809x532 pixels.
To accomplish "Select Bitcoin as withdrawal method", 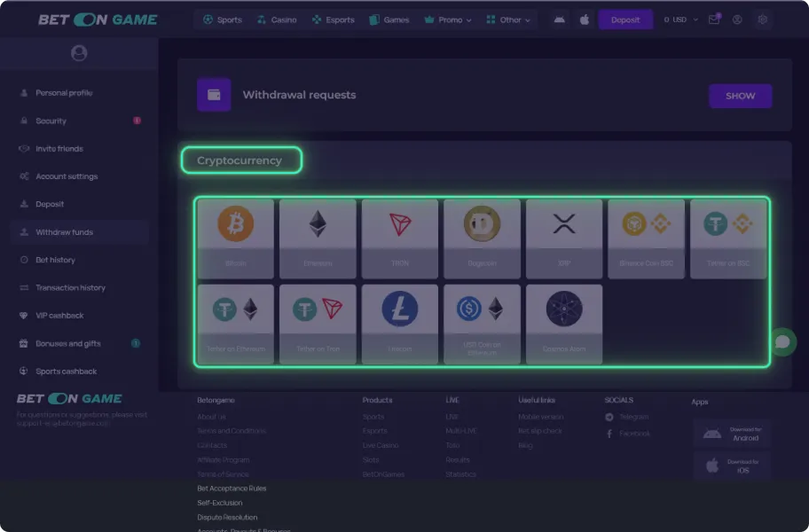I will click(x=235, y=238).
